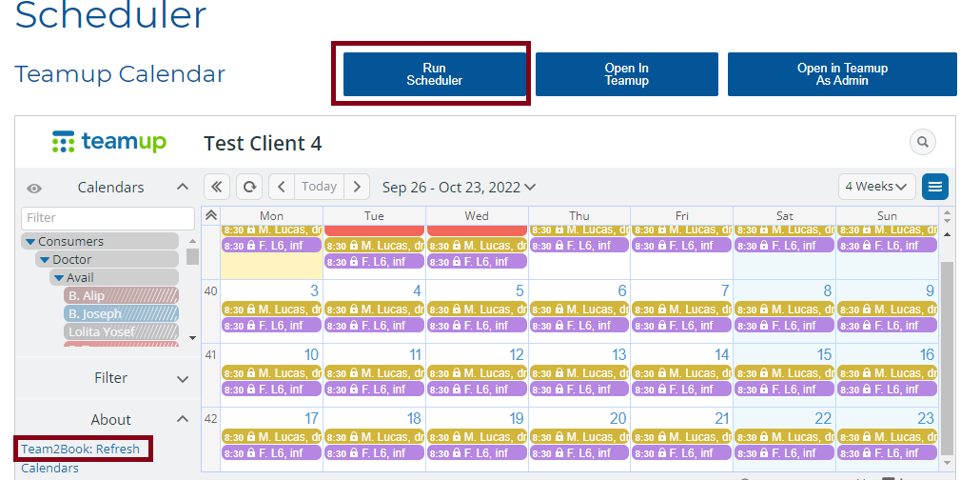Open the calendar search magnifier icon
The height and width of the screenshot is (480, 980).
coord(923,142)
